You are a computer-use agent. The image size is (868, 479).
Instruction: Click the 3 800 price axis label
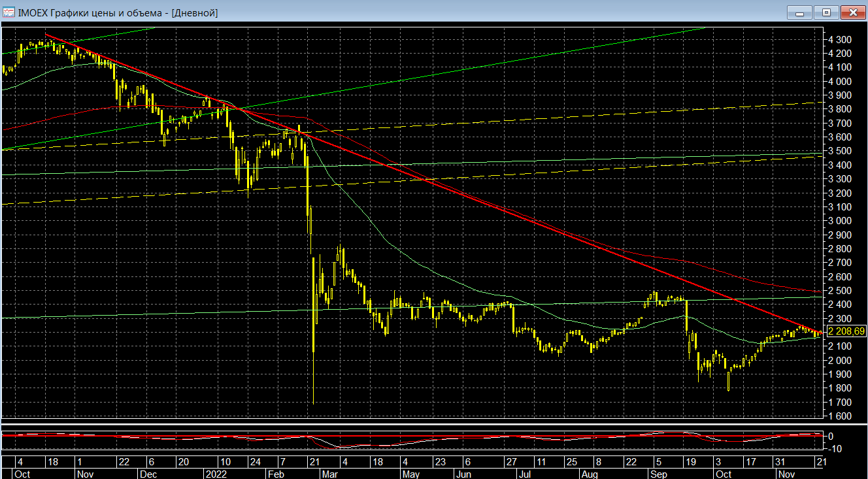pos(839,109)
